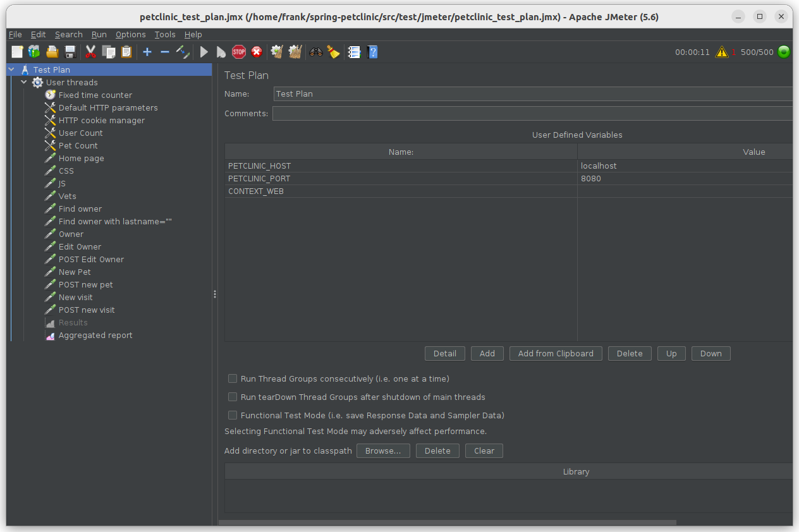Click the Open file folder icon

coord(52,52)
